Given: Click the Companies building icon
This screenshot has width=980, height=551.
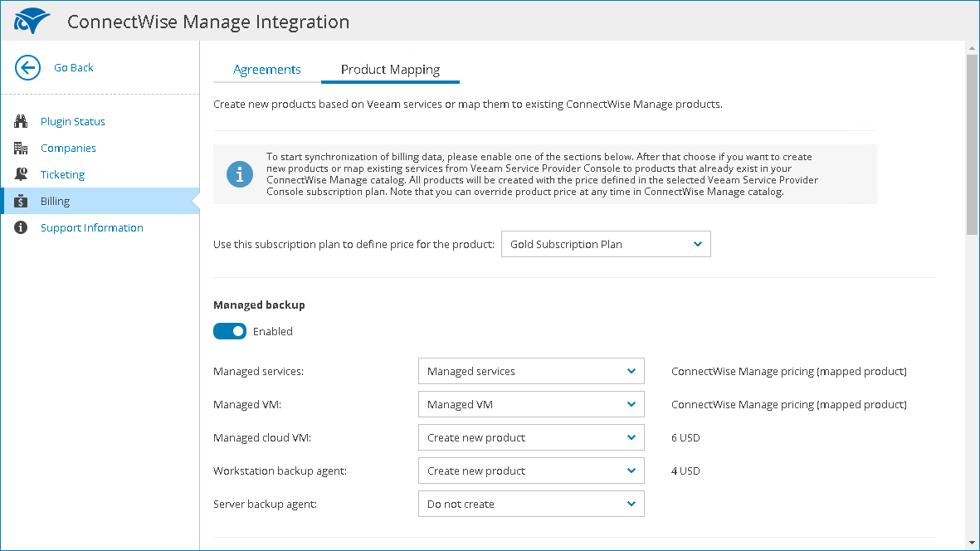Looking at the screenshot, I should click(x=22, y=149).
